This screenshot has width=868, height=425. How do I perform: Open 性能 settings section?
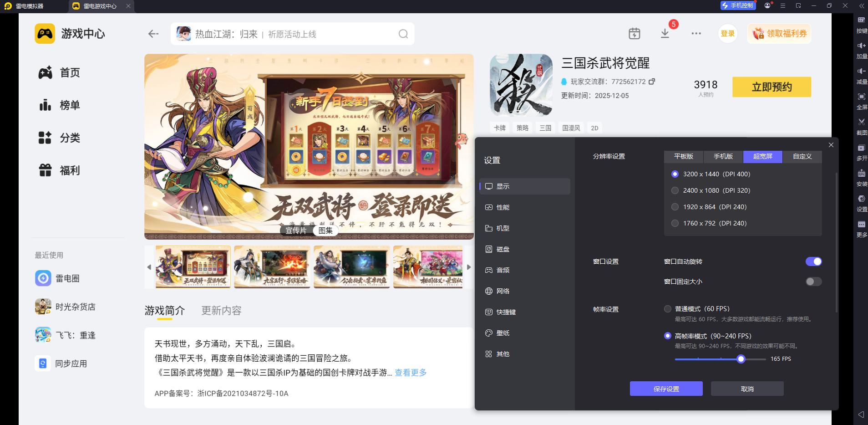point(525,207)
